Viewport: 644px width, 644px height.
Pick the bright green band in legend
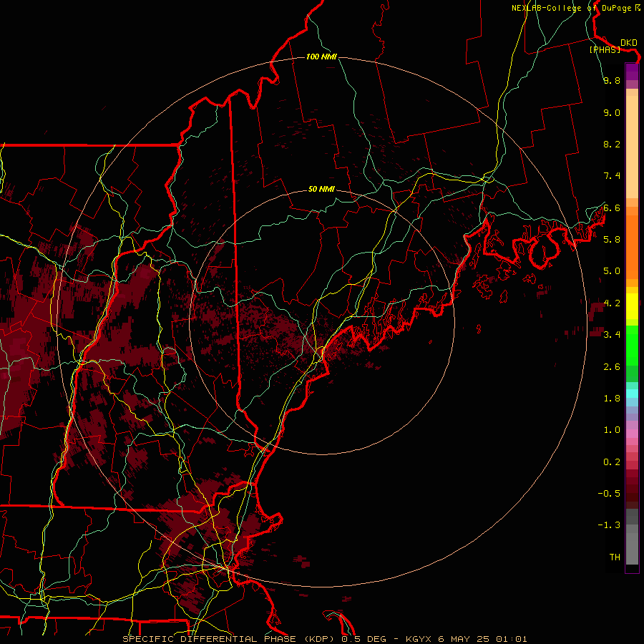coord(632,345)
